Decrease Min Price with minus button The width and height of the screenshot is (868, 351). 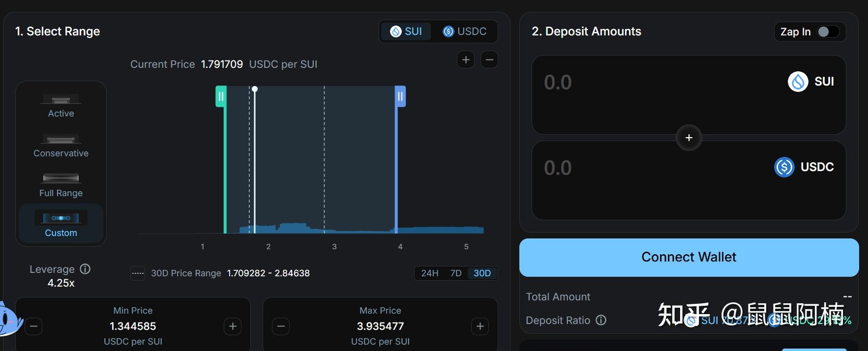point(33,326)
